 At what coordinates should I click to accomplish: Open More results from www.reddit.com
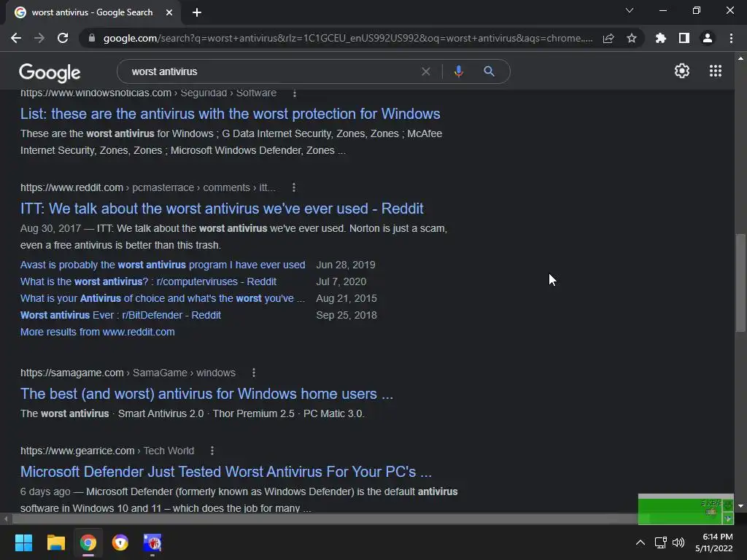[x=97, y=332]
